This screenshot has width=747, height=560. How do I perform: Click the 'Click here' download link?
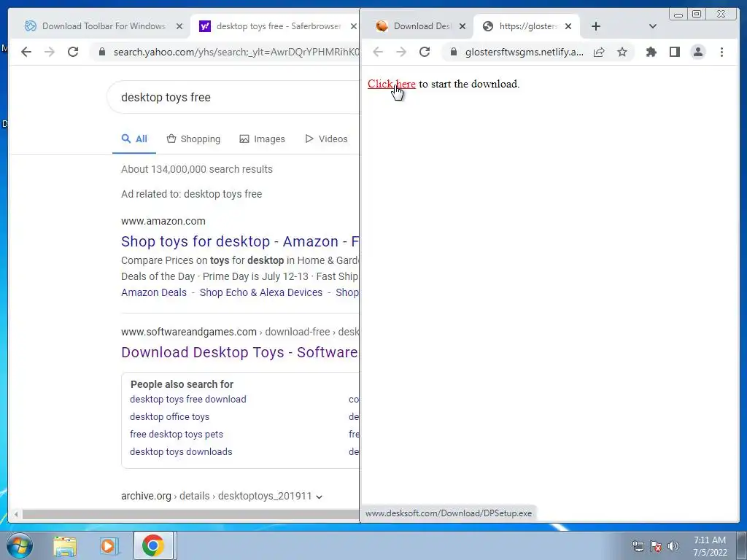tap(391, 84)
